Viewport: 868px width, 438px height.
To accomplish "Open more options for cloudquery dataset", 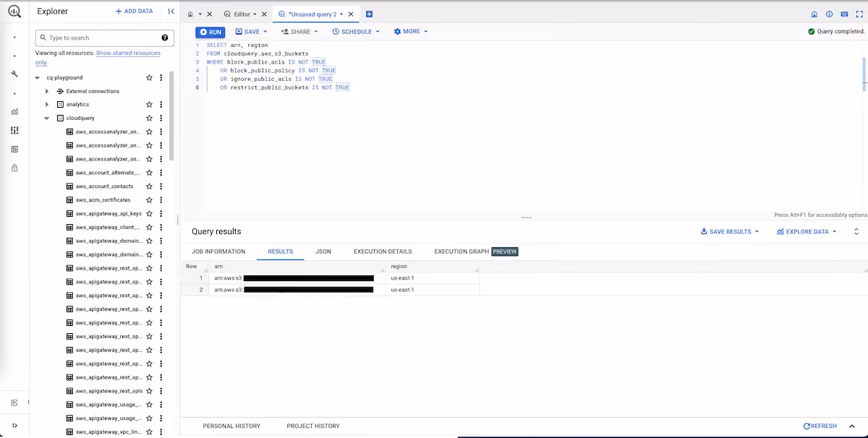I will click(x=161, y=118).
